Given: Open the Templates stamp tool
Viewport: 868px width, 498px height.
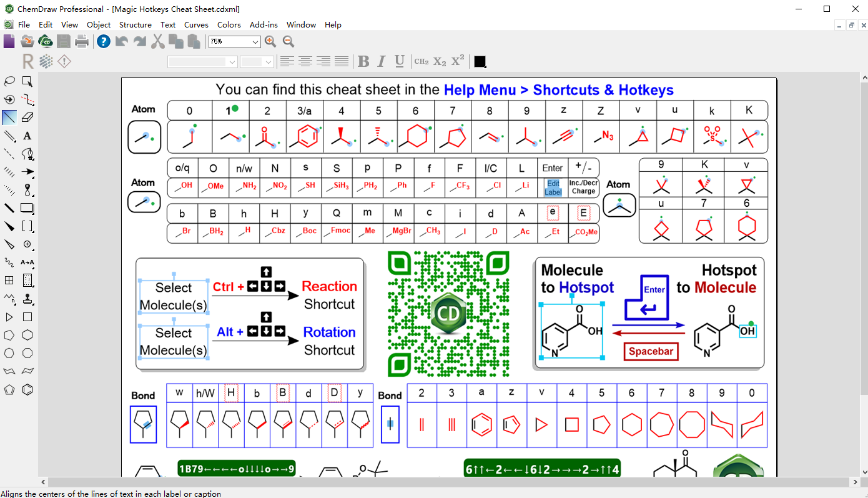Looking at the screenshot, I should pyautogui.click(x=27, y=298).
